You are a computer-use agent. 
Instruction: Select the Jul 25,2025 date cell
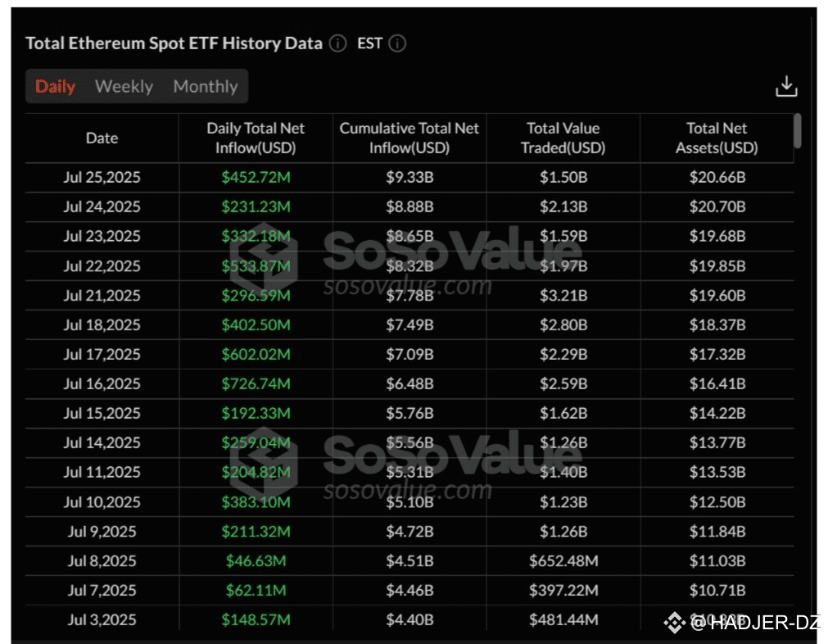click(102, 178)
